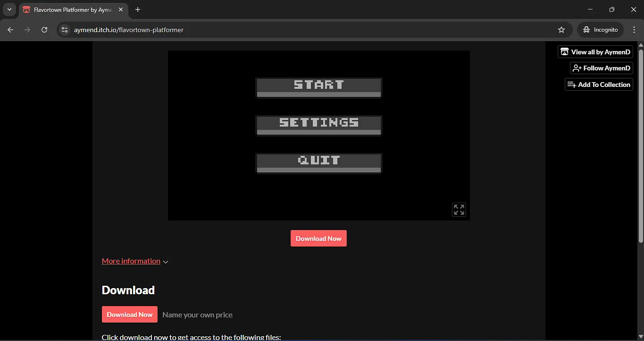The height and width of the screenshot is (341, 644).
Task: Go back using the back arrow
Action: click(10, 30)
